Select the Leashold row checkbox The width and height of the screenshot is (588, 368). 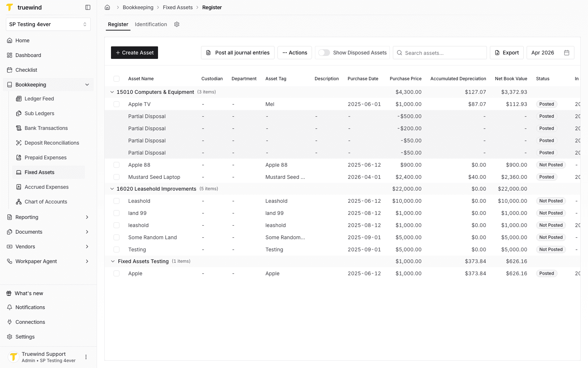[x=116, y=201]
